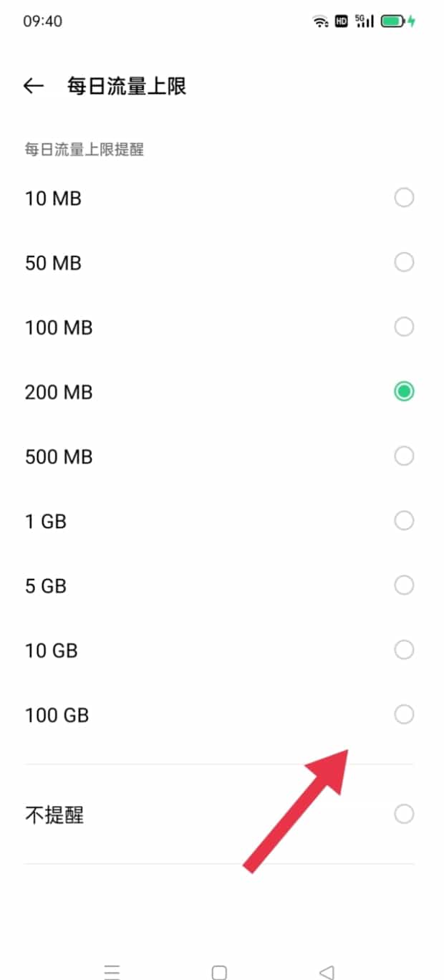Select the 50 MB radio button
This screenshot has width=444, height=980.
(x=404, y=263)
